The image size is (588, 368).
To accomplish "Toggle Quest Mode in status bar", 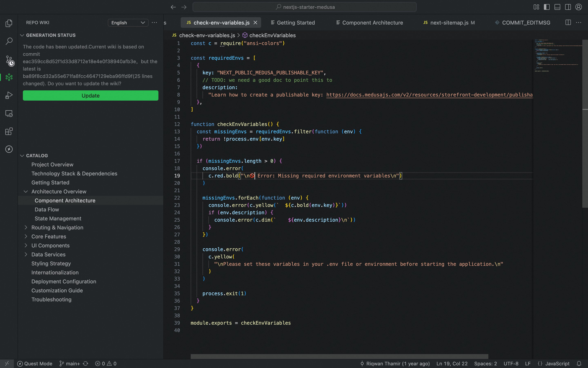I will click(35, 363).
